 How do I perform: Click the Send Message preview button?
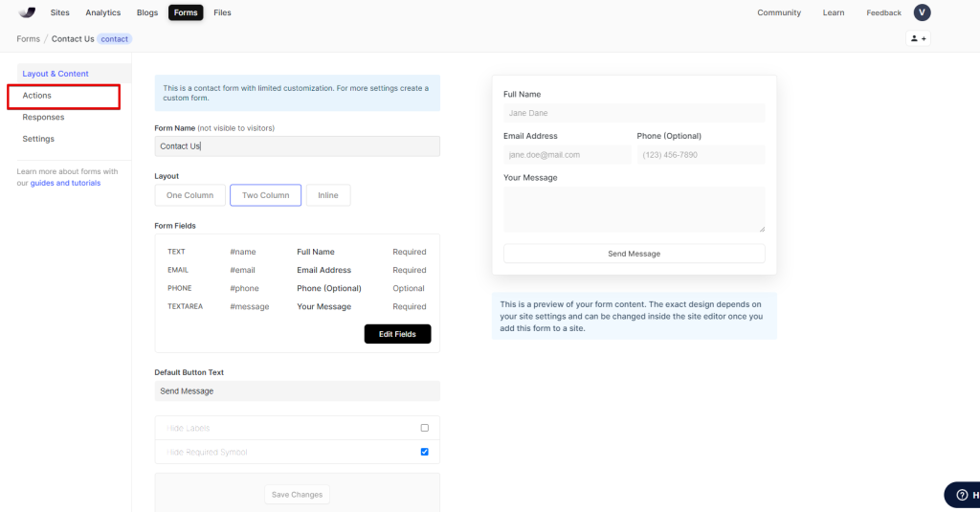point(634,254)
